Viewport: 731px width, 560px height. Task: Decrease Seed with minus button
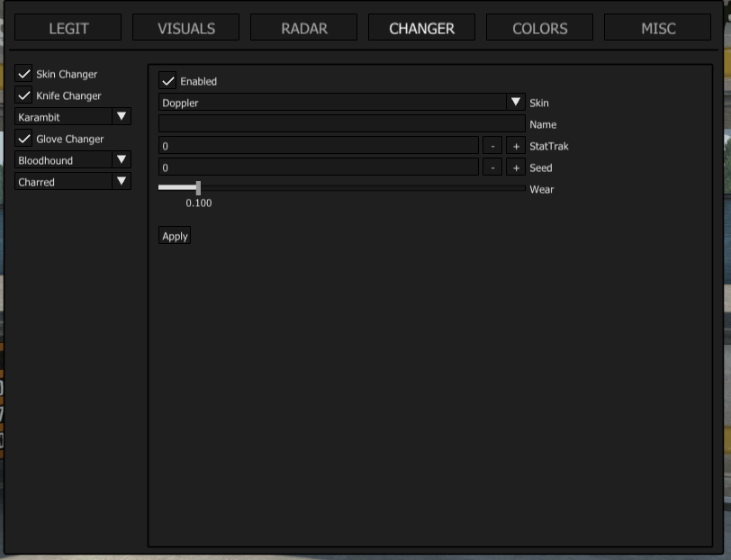coord(492,167)
